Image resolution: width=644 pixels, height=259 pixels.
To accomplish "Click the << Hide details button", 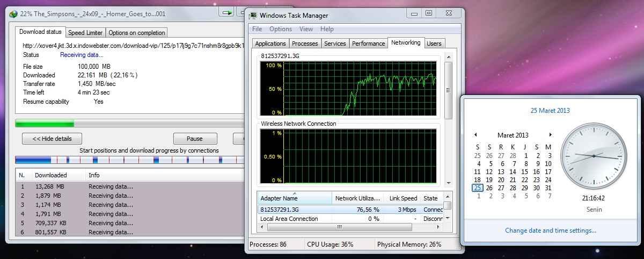I will 52,139.
